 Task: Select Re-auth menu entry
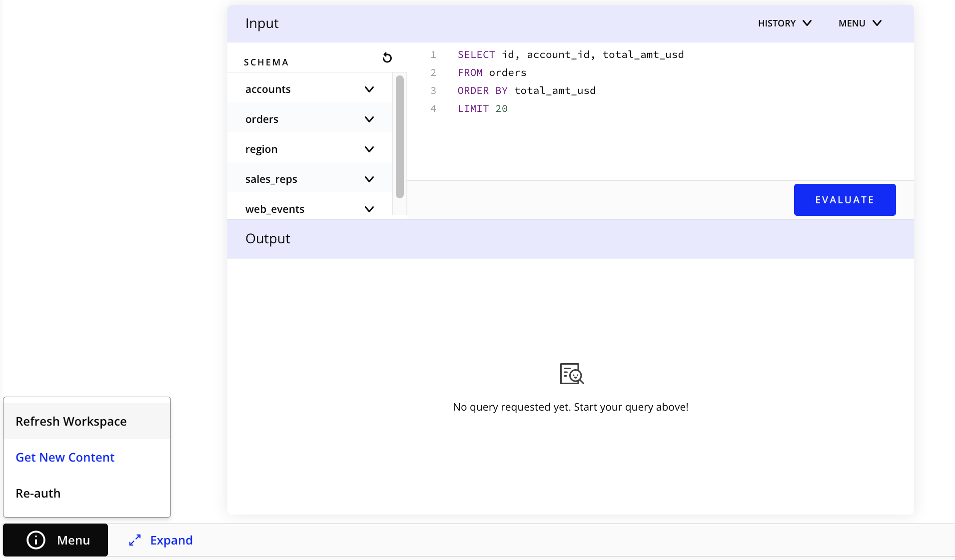[x=87, y=493]
